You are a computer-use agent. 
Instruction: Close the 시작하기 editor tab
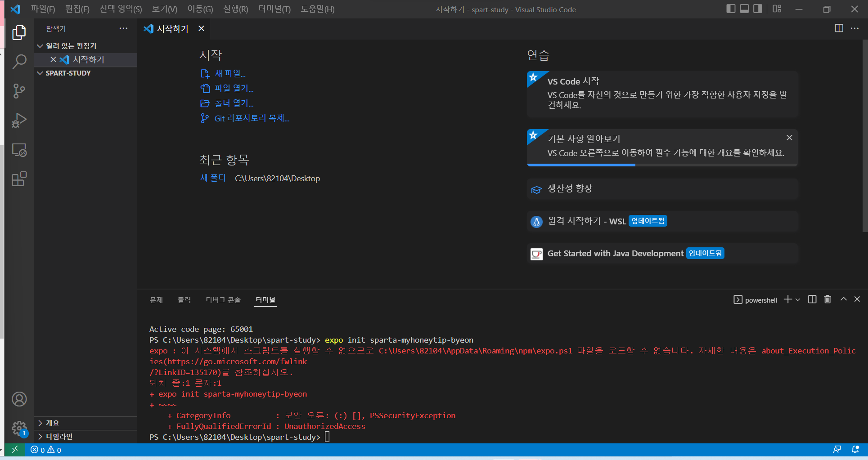pyautogui.click(x=202, y=28)
